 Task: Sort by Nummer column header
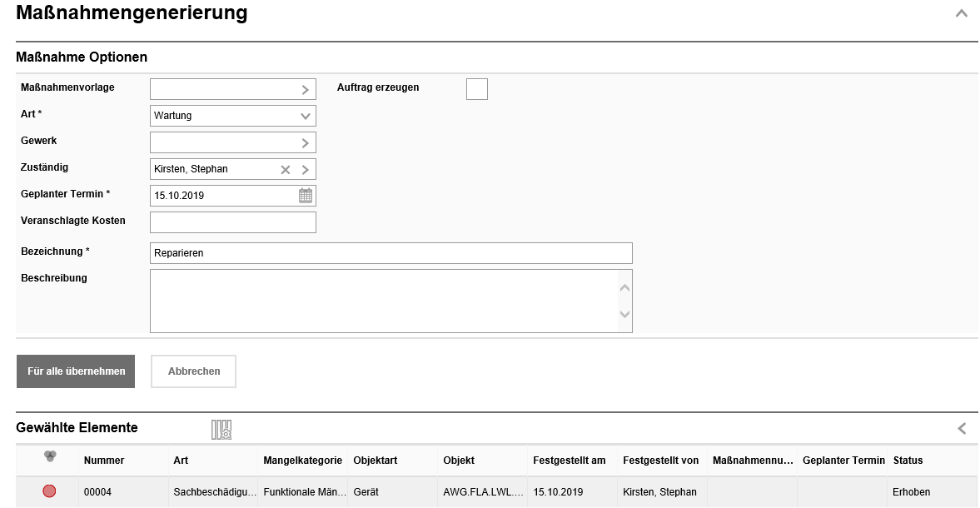click(104, 461)
